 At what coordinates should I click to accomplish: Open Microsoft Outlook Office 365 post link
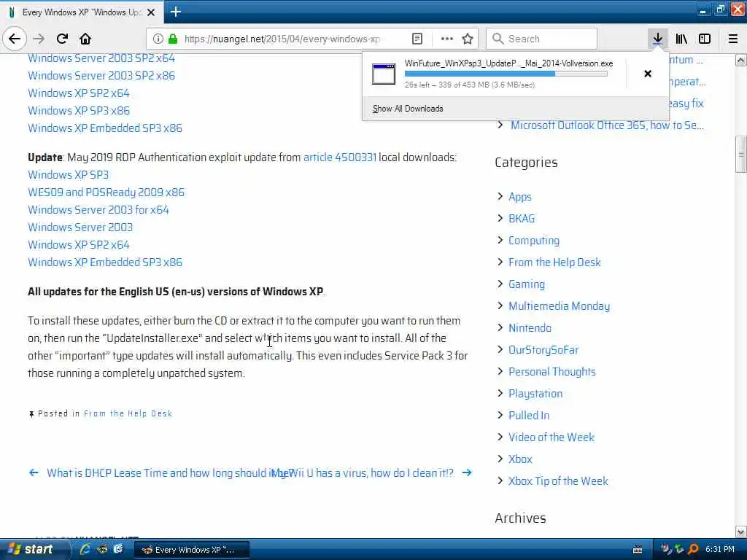coord(608,125)
